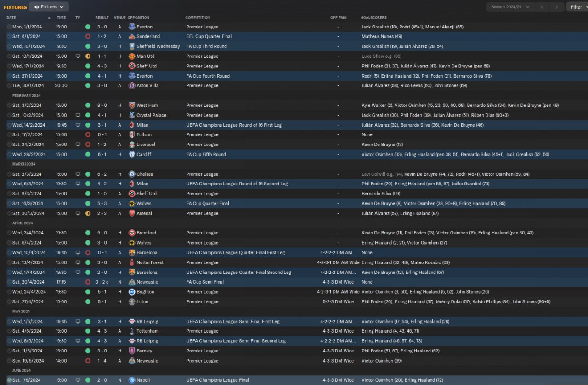This screenshot has height=385, width=588.
Task: Click the Luton club badge
Action: click(132, 302)
